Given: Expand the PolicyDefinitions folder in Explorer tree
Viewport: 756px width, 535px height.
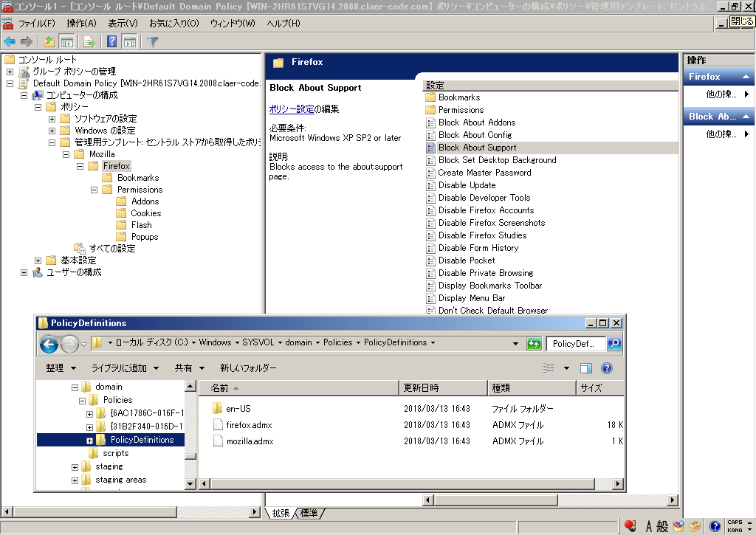Looking at the screenshot, I should pos(89,441).
